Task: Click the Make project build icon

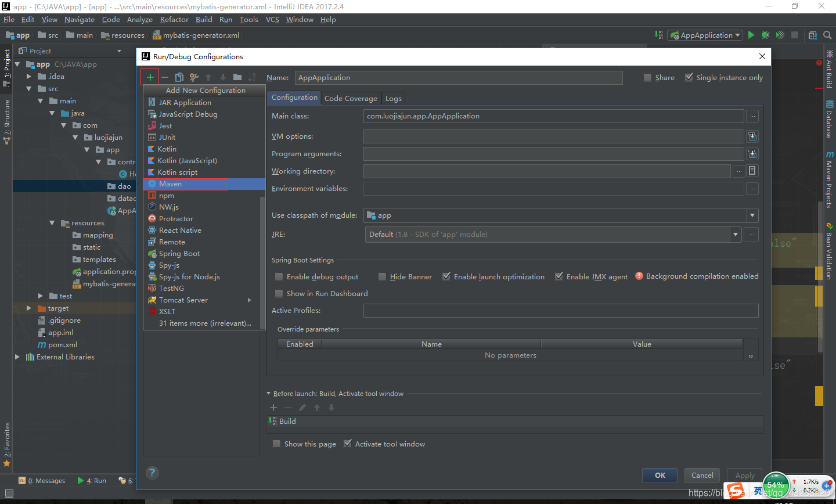Action: coord(659,35)
